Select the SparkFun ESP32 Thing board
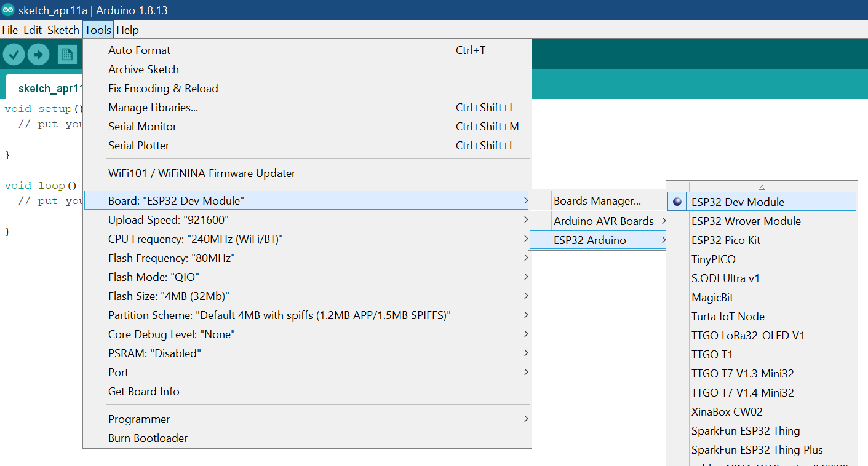The width and height of the screenshot is (868, 466). (x=762, y=431)
